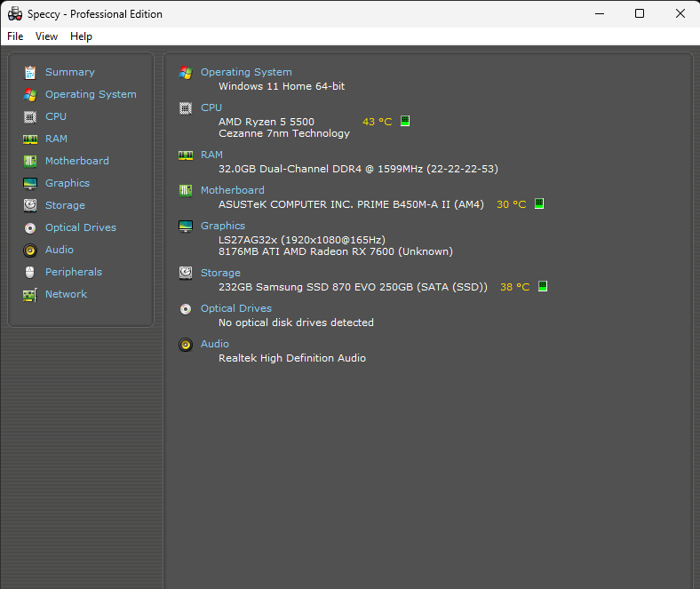Open the Motherboard heading link in summary
Viewport: 700px width, 589px height.
pyautogui.click(x=232, y=190)
